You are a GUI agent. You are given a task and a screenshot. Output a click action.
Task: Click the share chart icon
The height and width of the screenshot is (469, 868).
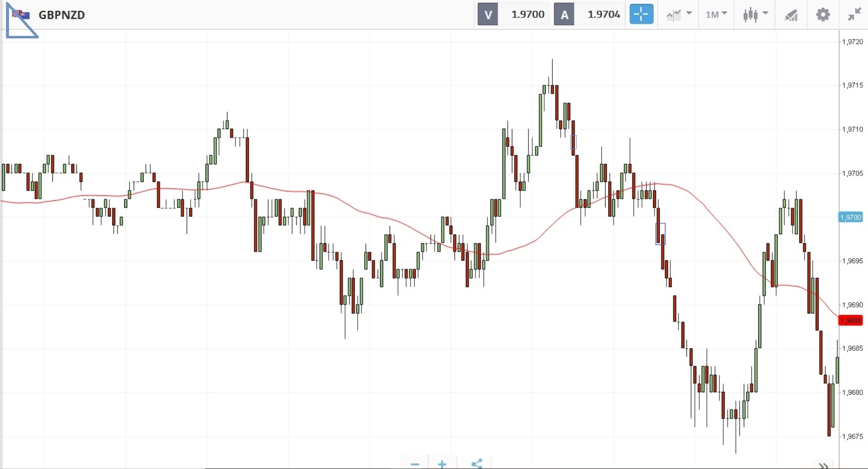point(476,464)
